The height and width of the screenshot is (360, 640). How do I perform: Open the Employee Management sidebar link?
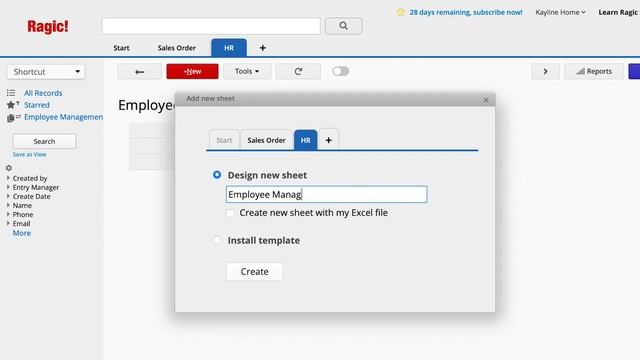pyautogui.click(x=63, y=117)
